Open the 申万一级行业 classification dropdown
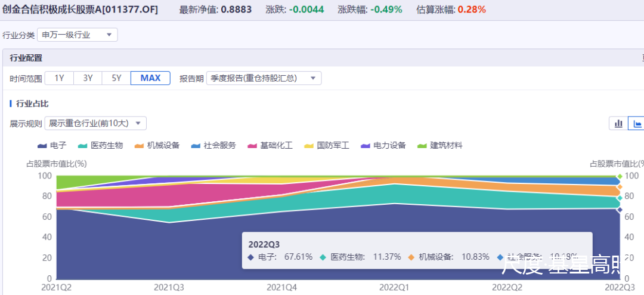This screenshot has height=295, width=644. [77, 35]
